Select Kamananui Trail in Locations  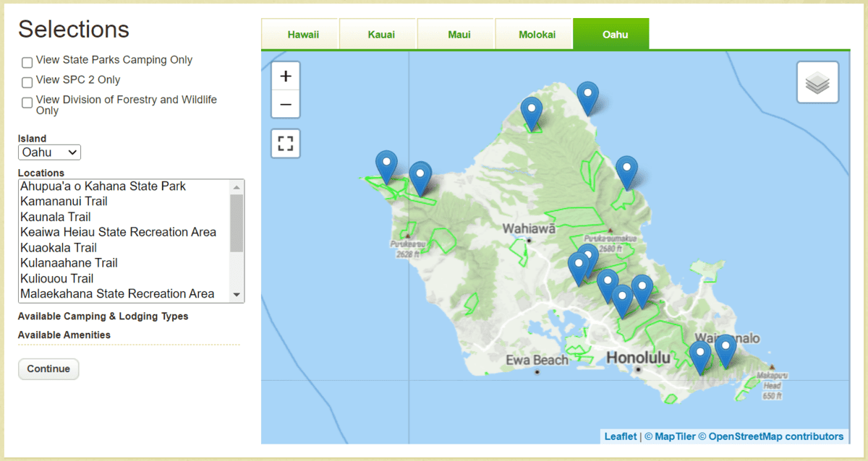tap(124, 202)
